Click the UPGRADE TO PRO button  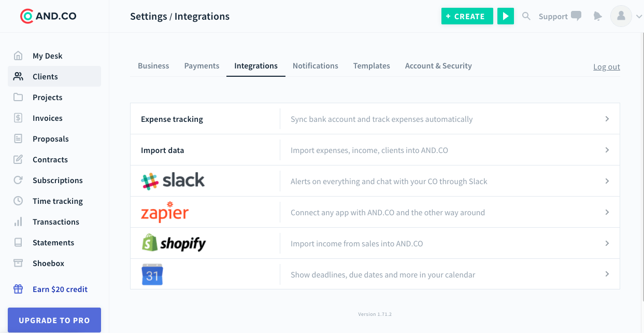(54, 320)
